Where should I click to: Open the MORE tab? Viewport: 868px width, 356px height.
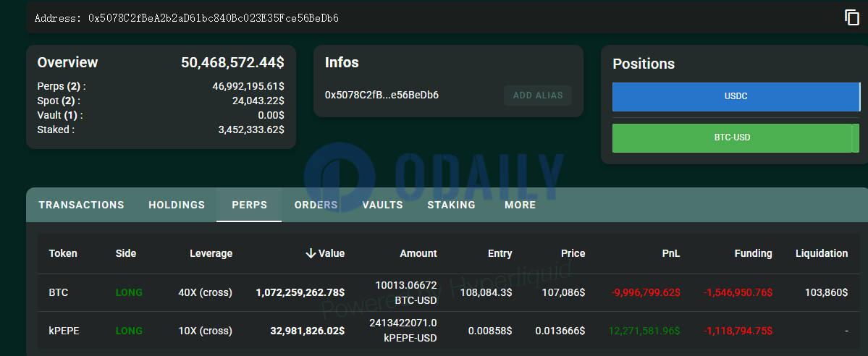pos(521,205)
